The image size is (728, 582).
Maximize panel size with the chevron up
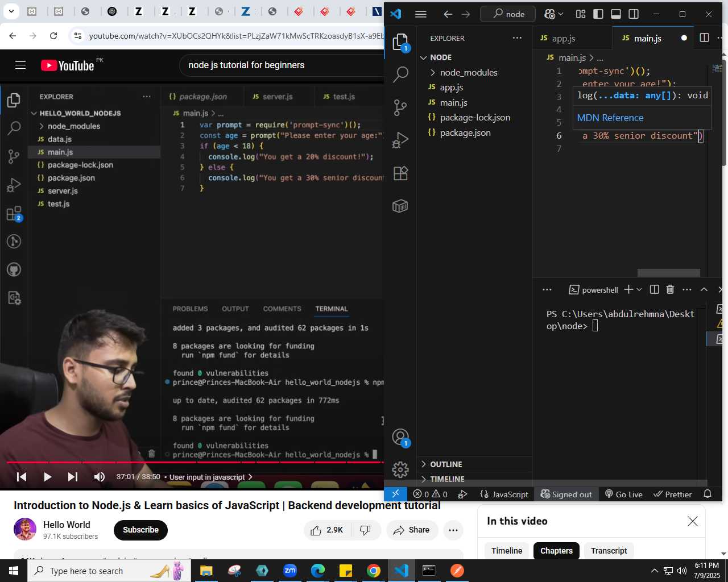[704, 289]
